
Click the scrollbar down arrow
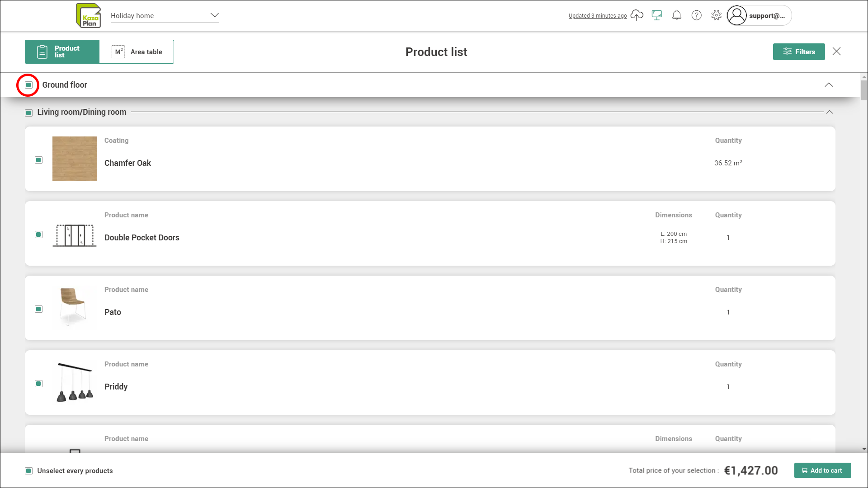point(864,449)
